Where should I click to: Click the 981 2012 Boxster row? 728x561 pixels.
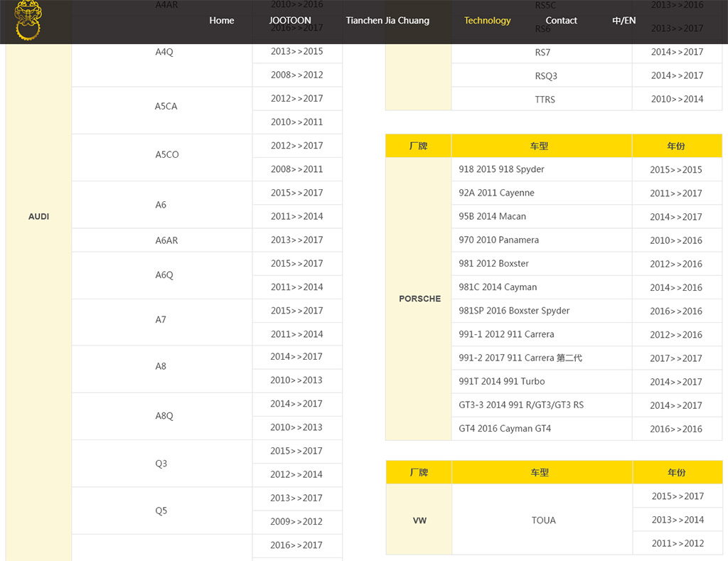(541, 263)
